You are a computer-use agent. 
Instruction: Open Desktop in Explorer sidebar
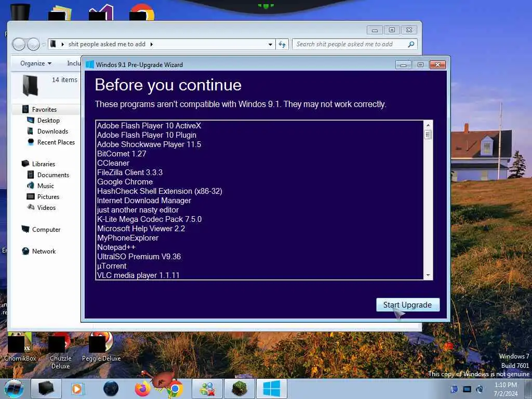coord(48,121)
